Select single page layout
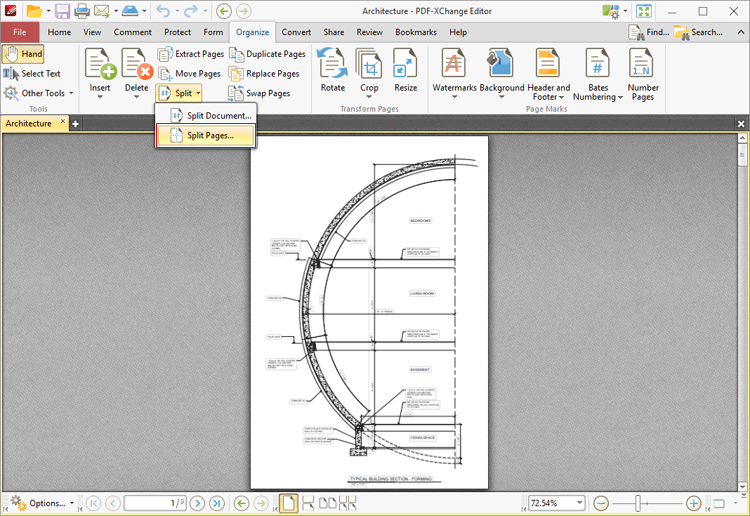 coord(288,503)
